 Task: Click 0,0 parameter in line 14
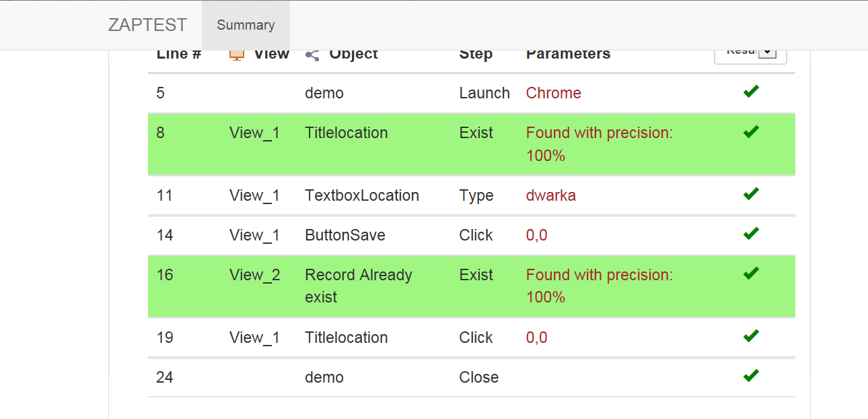point(537,236)
